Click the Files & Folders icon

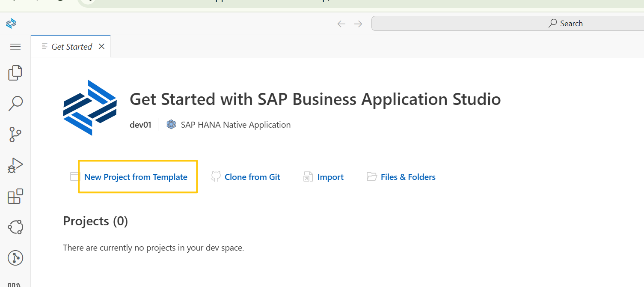click(372, 176)
